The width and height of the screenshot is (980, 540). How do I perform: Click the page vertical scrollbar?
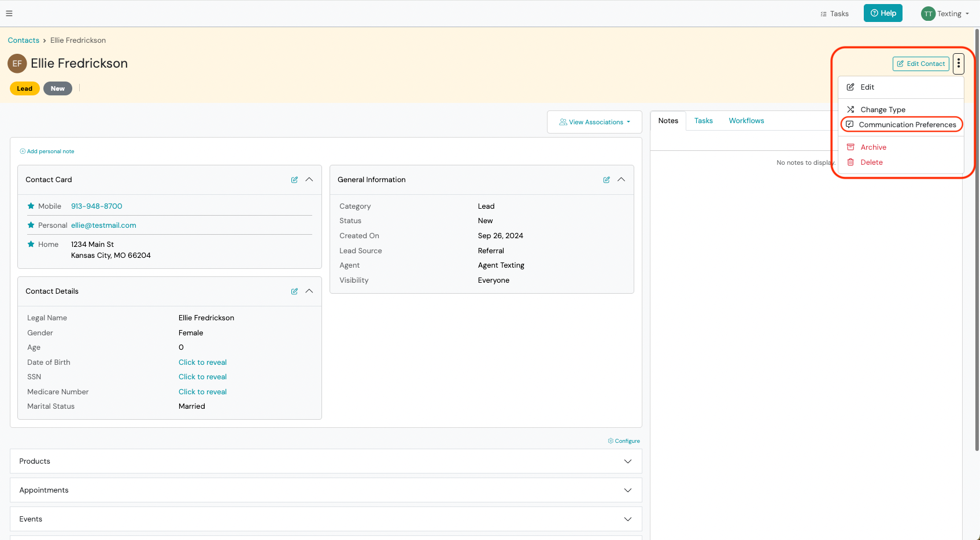977,240
